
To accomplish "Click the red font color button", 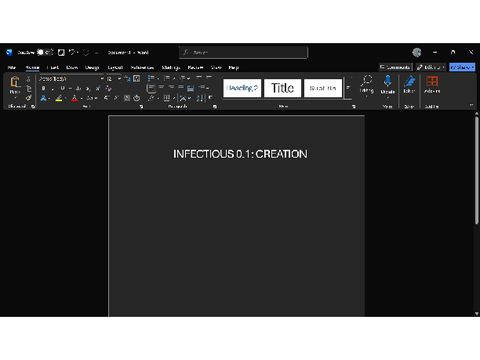I will [x=74, y=98].
